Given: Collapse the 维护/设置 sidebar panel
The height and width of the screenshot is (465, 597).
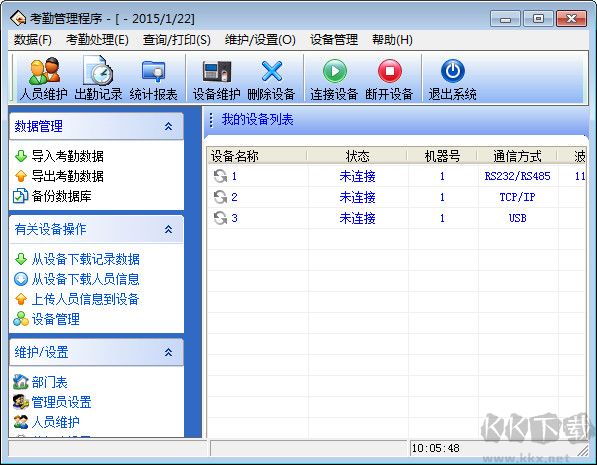Looking at the screenshot, I should [x=168, y=352].
